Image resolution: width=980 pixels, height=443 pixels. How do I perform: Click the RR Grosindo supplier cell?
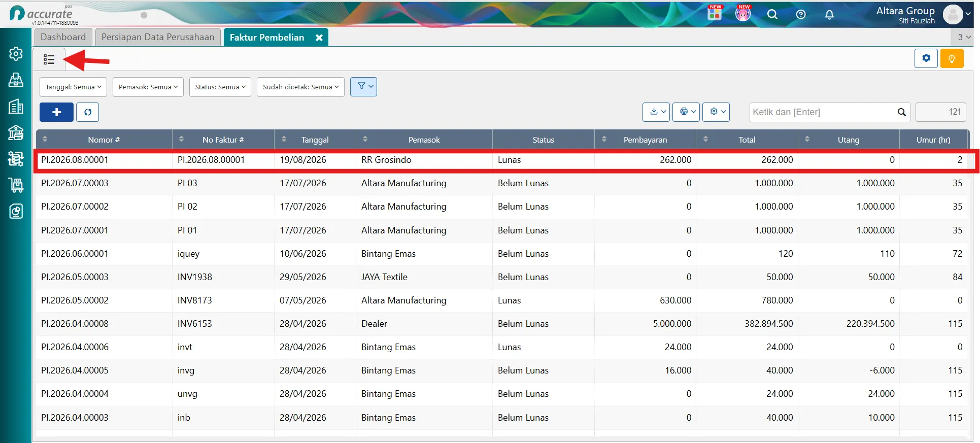pos(386,160)
